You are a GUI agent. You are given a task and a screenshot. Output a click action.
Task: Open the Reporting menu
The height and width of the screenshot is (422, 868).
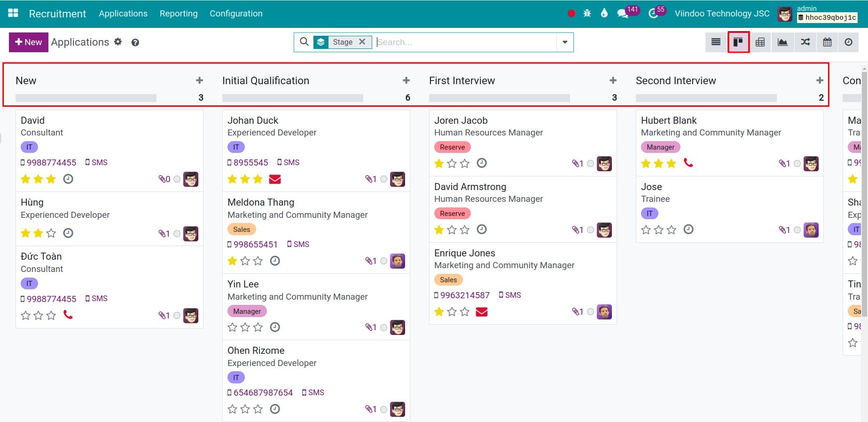coord(179,14)
